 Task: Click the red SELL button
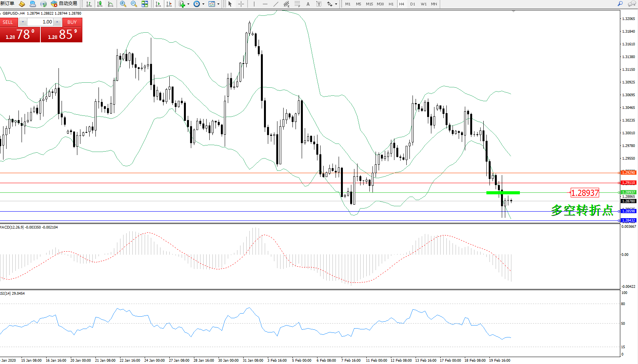[8, 22]
